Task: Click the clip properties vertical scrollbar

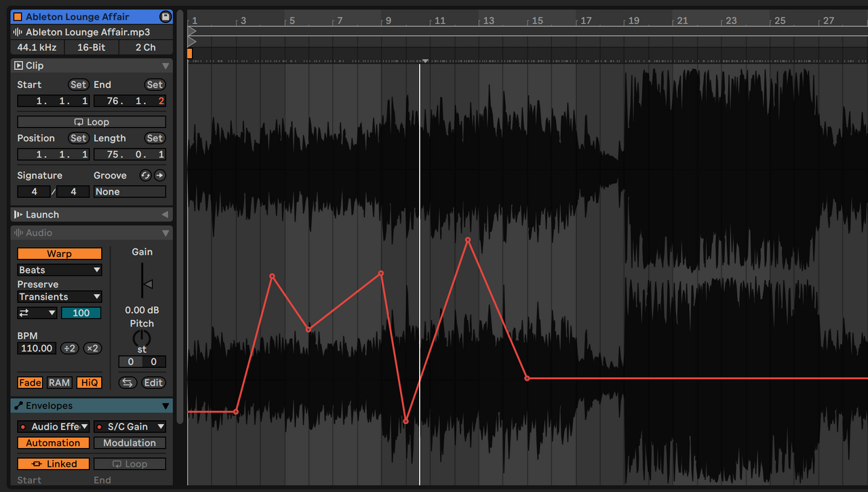Action: coord(180,217)
